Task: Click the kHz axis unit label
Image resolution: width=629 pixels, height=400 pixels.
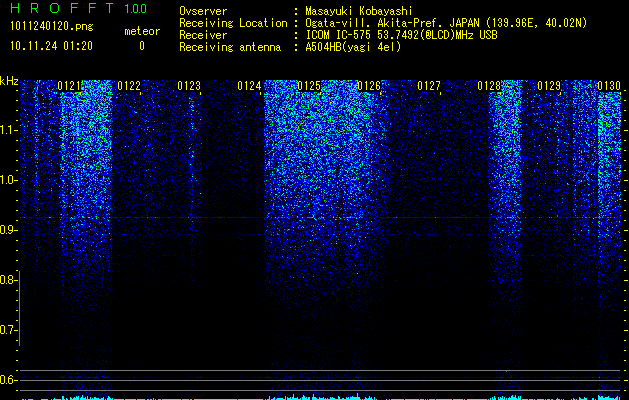Action: tap(9, 81)
